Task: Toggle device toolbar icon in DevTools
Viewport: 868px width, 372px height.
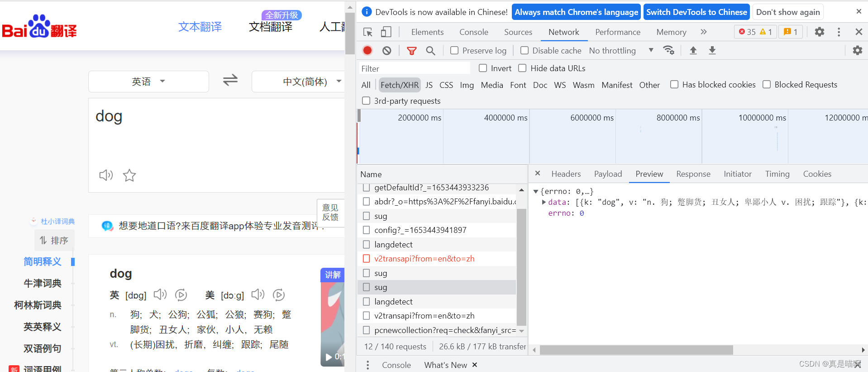Action: click(386, 32)
